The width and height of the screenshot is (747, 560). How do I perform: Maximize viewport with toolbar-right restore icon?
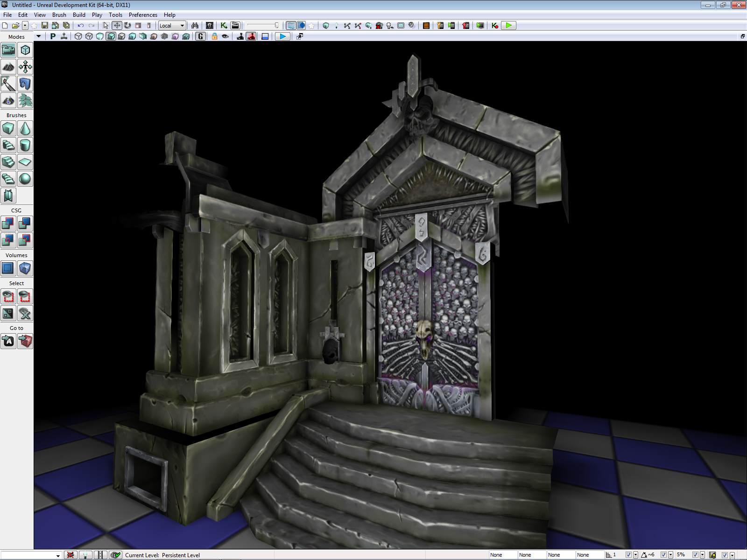742,36
